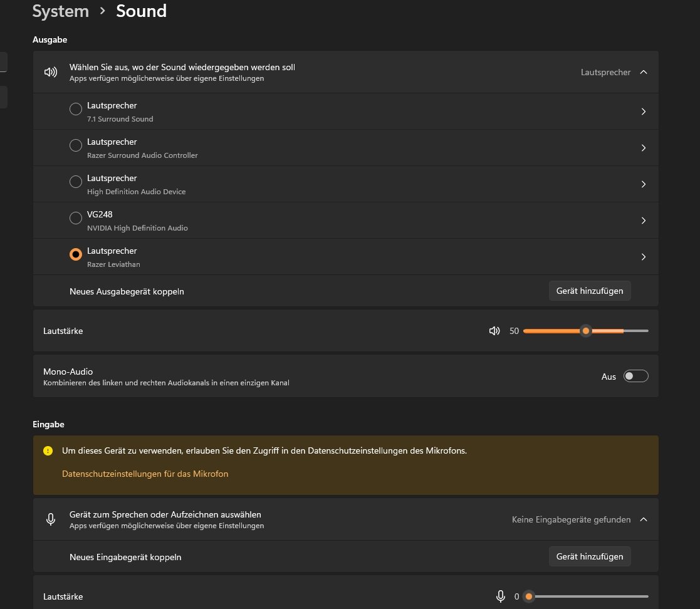
Task: Click Gerät hinzufügen for new input device
Action: (x=589, y=556)
